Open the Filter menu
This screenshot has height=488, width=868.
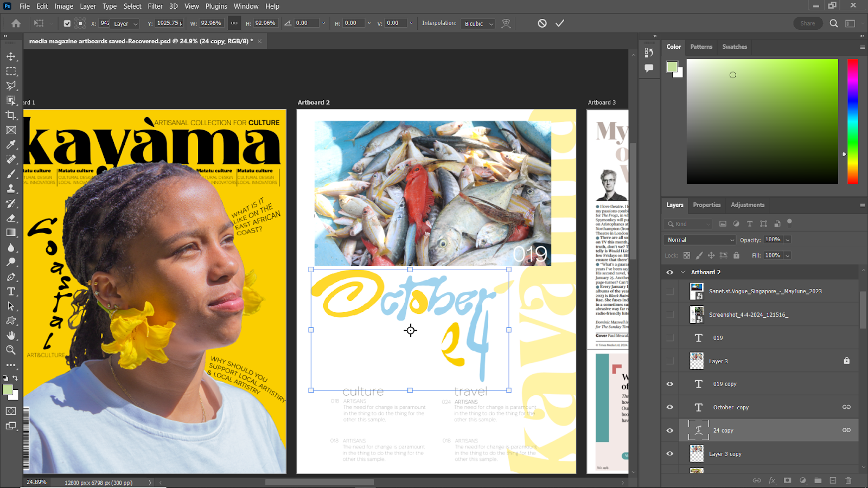point(155,7)
